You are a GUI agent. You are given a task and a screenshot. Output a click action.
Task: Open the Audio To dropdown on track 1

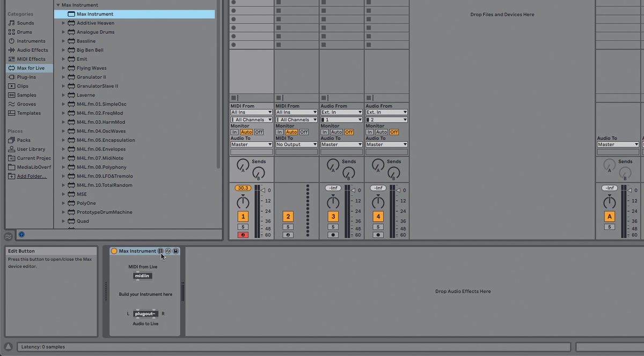(251, 144)
